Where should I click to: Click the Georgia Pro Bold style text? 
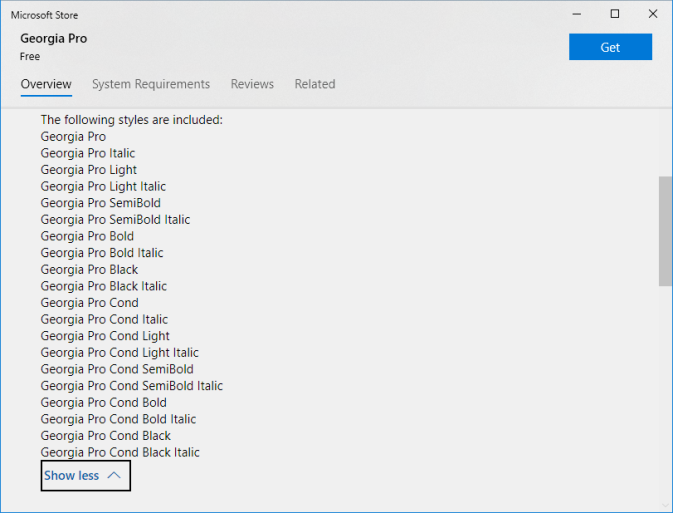(87, 236)
